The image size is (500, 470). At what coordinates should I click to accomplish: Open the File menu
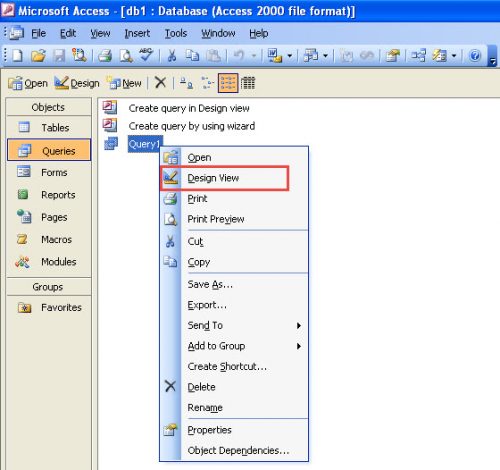38,33
